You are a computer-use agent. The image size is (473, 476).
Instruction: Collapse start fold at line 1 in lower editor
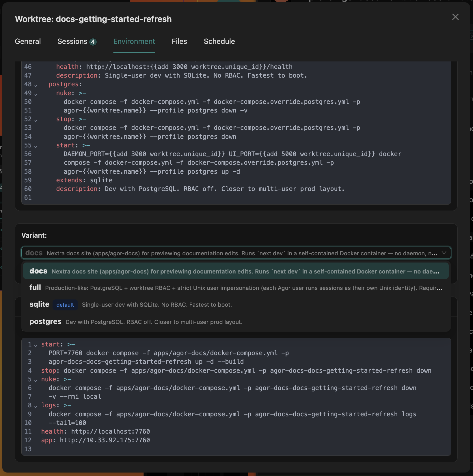tap(36, 345)
